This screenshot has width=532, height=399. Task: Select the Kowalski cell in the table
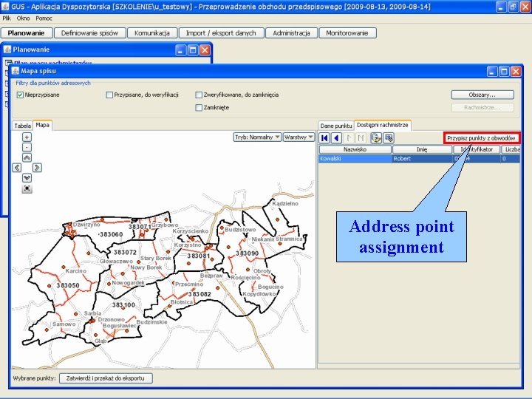tap(355, 159)
